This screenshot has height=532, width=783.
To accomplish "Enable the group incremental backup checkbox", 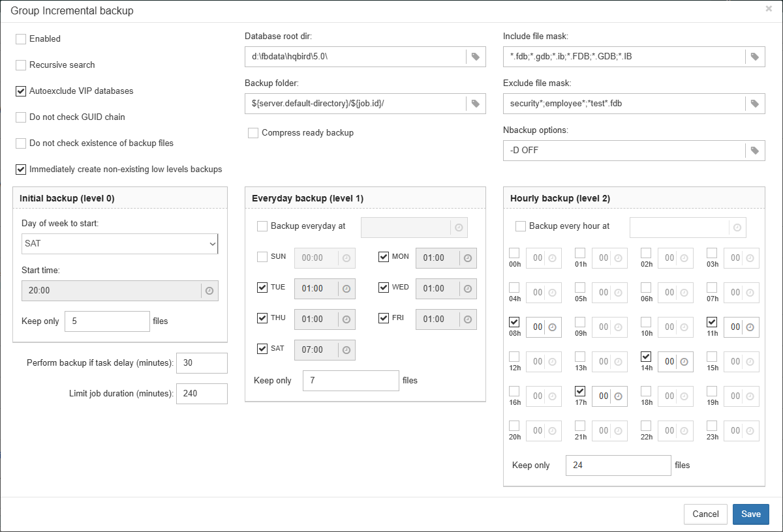I will coord(21,39).
